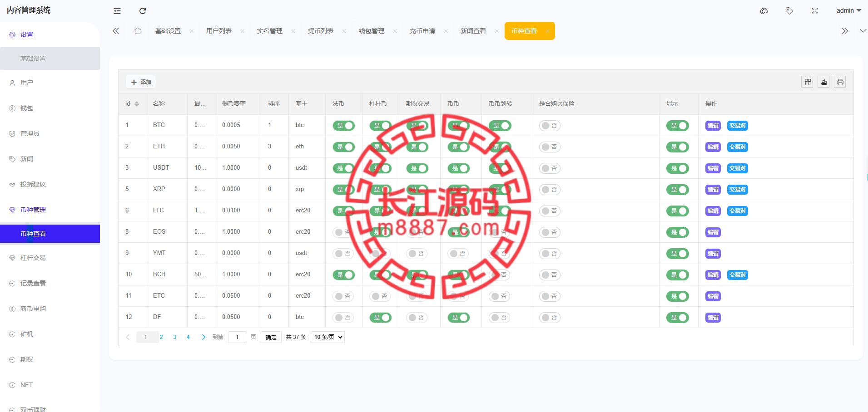Go to page 4
The height and width of the screenshot is (412, 868).
pyautogui.click(x=188, y=337)
